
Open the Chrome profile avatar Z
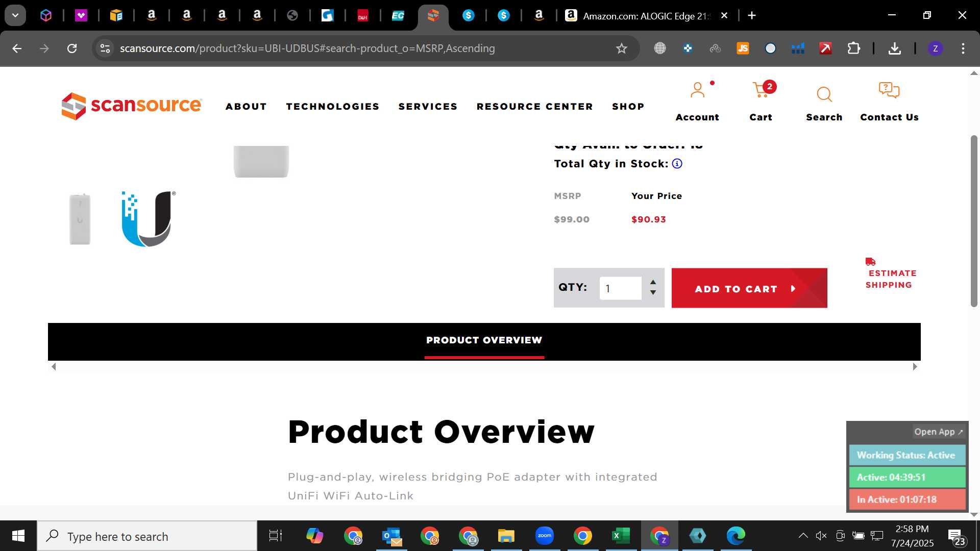935,48
